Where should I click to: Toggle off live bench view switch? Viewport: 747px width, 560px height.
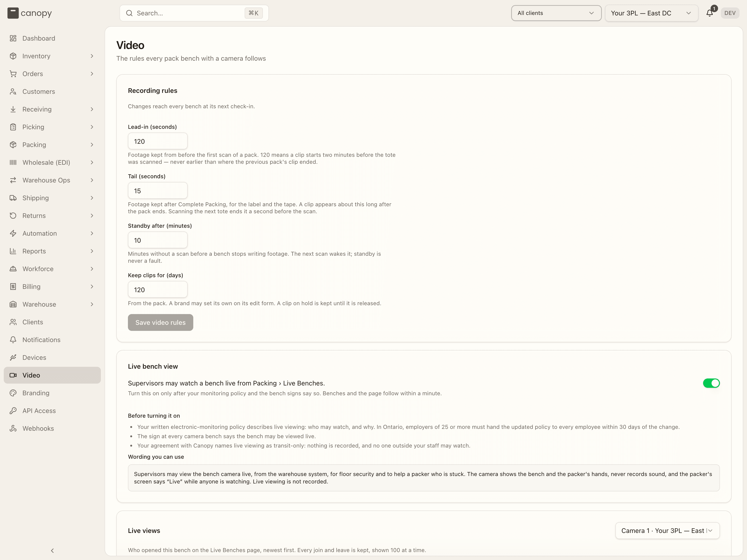[x=711, y=383]
